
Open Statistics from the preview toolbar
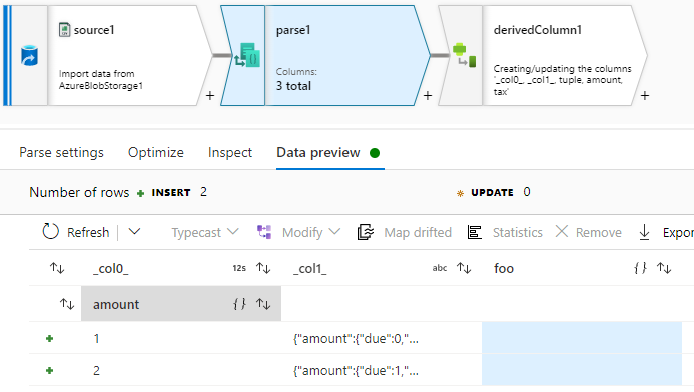pyautogui.click(x=505, y=232)
